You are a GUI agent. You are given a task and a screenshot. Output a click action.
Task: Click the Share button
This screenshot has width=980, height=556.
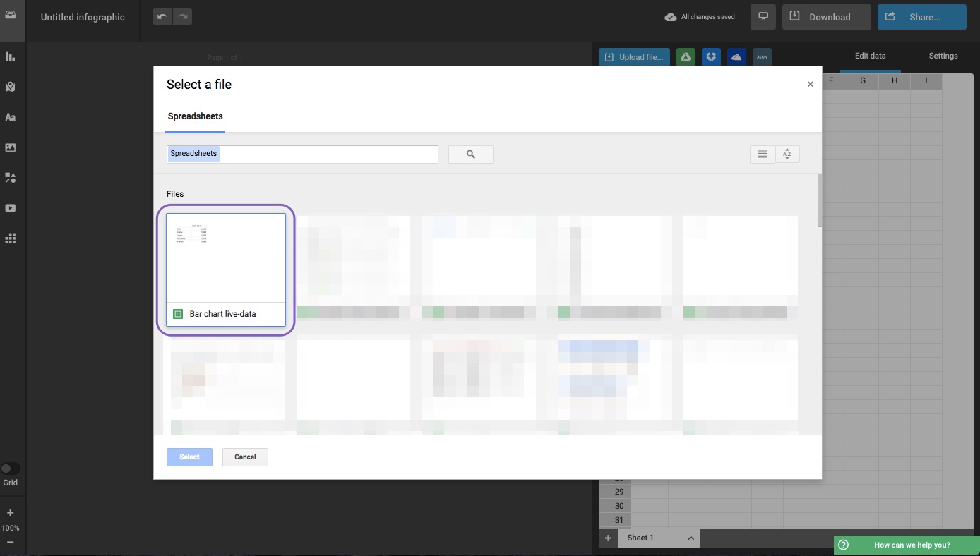pos(921,16)
